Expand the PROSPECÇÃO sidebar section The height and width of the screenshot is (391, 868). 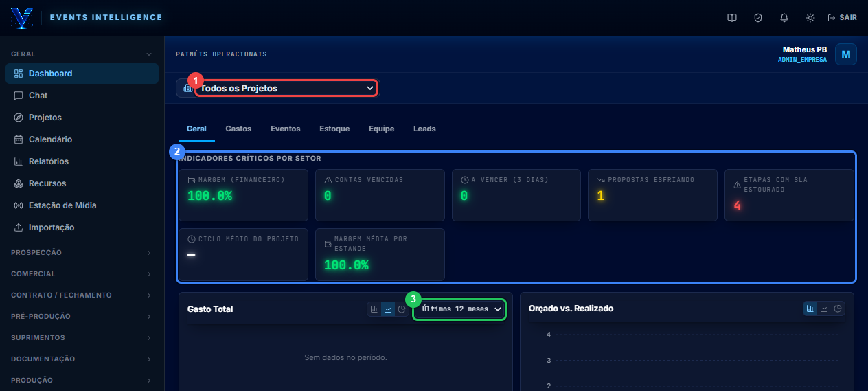coord(82,252)
